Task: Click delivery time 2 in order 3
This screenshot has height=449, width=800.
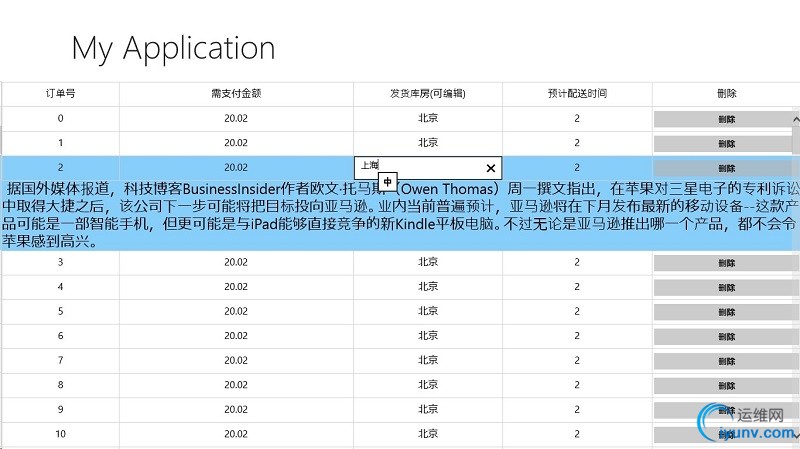Action: (x=577, y=262)
